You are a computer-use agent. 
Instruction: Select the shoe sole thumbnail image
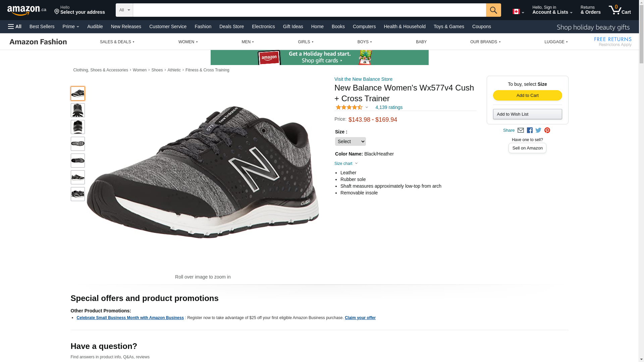coord(78,144)
